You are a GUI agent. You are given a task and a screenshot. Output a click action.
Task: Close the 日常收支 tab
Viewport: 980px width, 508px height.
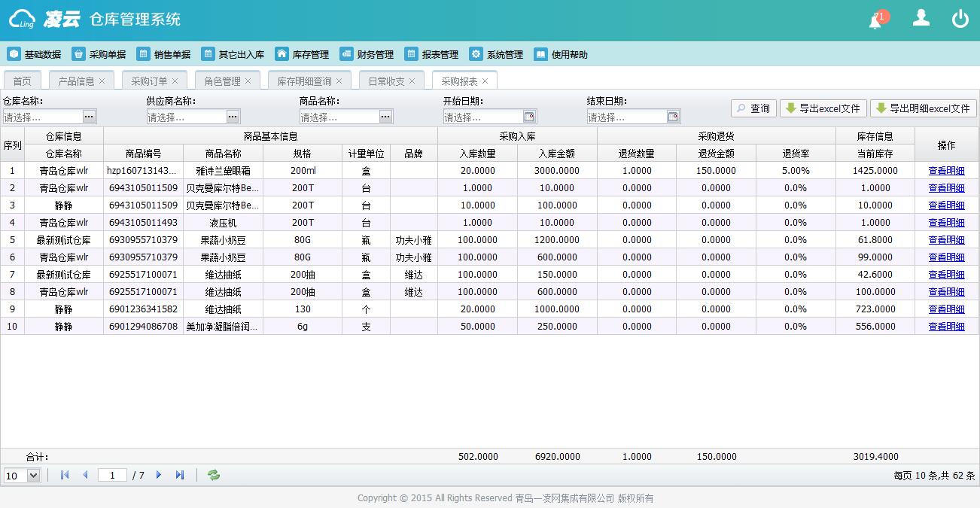(412, 81)
